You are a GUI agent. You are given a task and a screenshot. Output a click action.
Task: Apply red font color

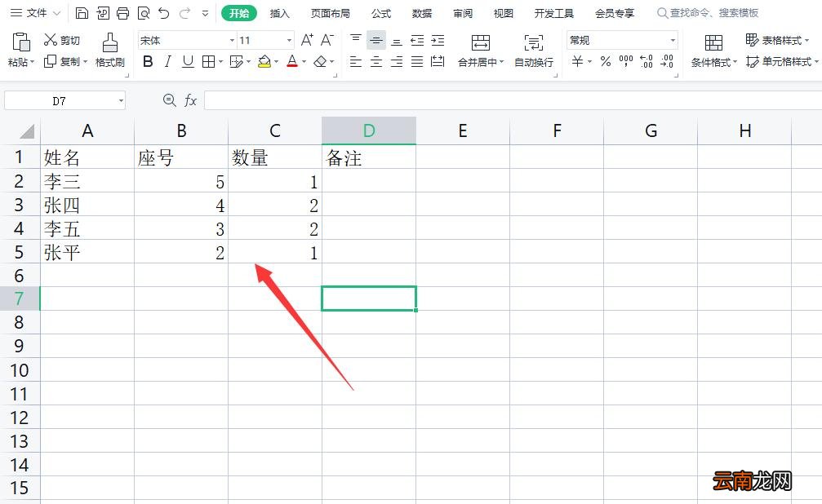point(292,62)
